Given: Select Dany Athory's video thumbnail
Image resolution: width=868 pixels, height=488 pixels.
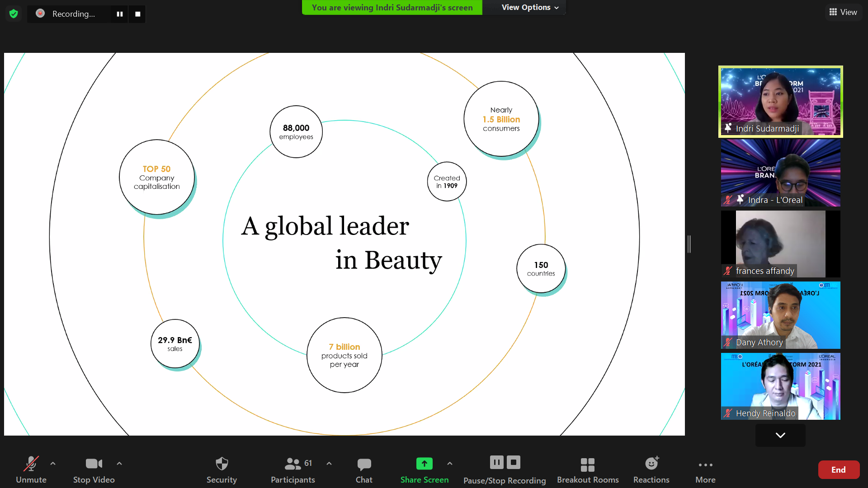Looking at the screenshot, I should tap(781, 315).
